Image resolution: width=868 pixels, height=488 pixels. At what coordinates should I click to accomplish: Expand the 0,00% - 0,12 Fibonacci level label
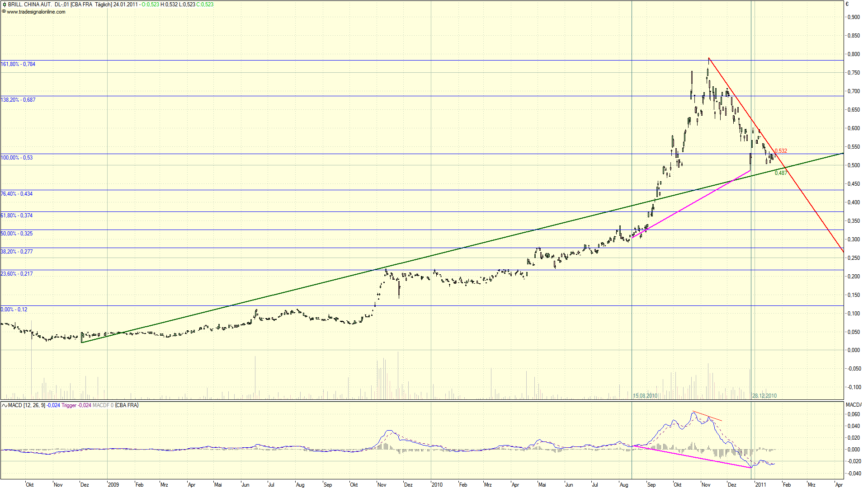13,310
